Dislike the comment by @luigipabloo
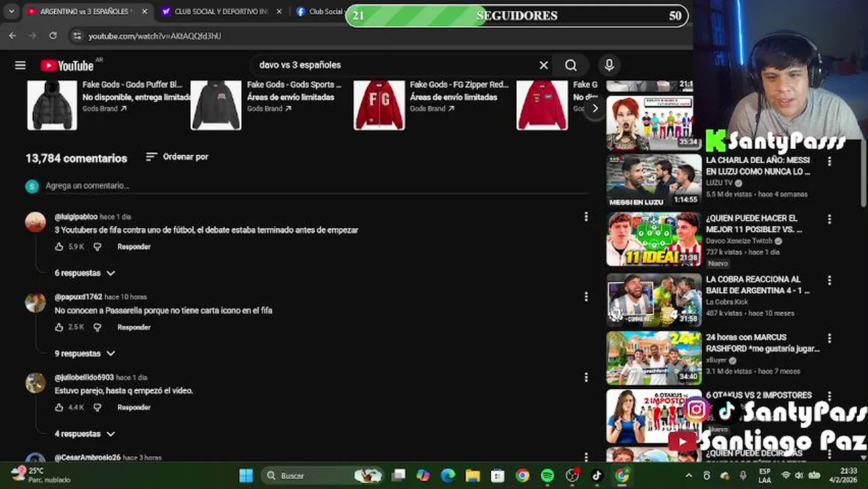The image size is (868, 489). click(x=97, y=247)
